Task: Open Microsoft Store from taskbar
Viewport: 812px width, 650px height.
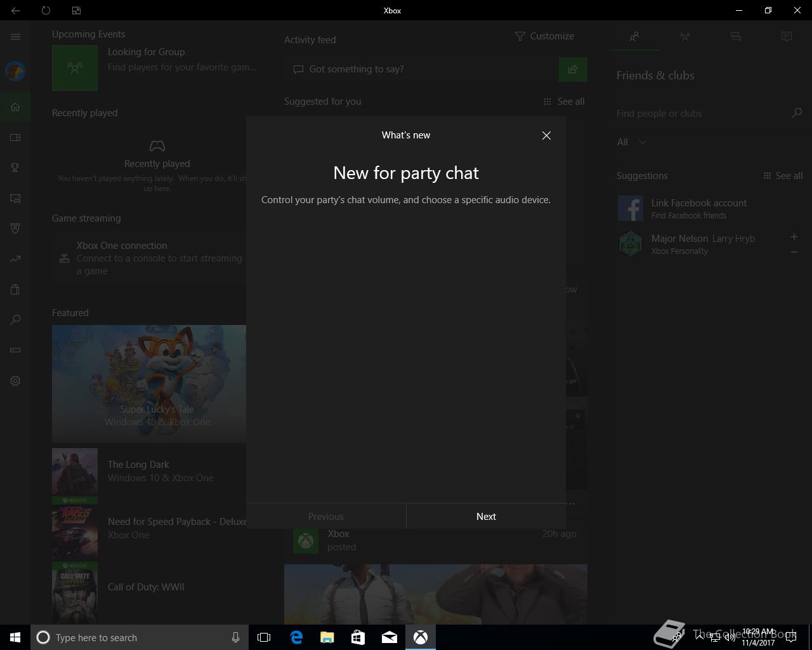Action: pos(358,637)
